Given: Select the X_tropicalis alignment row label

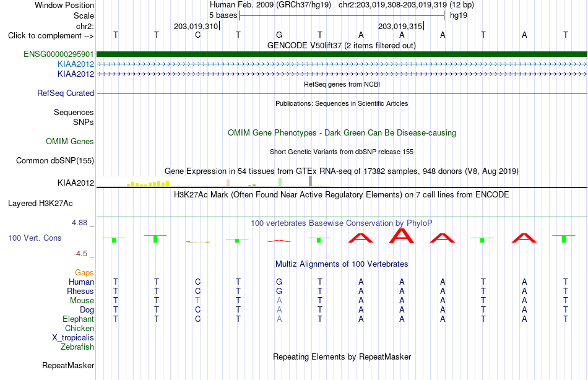Looking at the screenshot, I should click(x=73, y=338).
